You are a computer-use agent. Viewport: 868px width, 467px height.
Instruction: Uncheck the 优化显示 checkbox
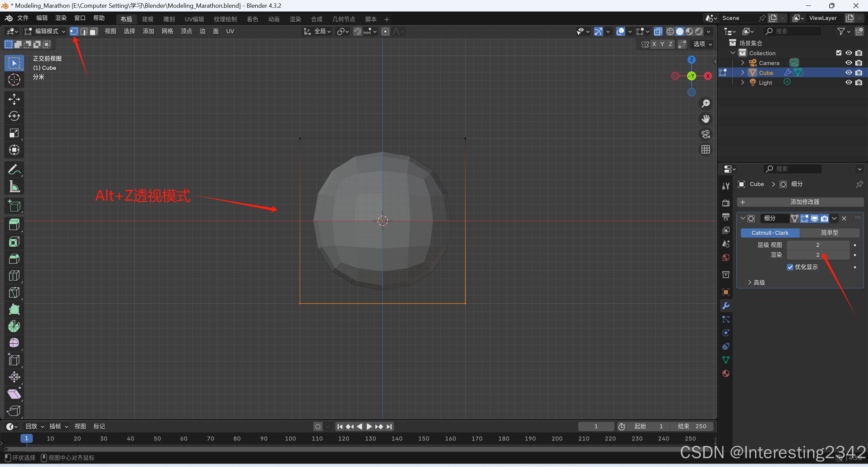(790, 267)
